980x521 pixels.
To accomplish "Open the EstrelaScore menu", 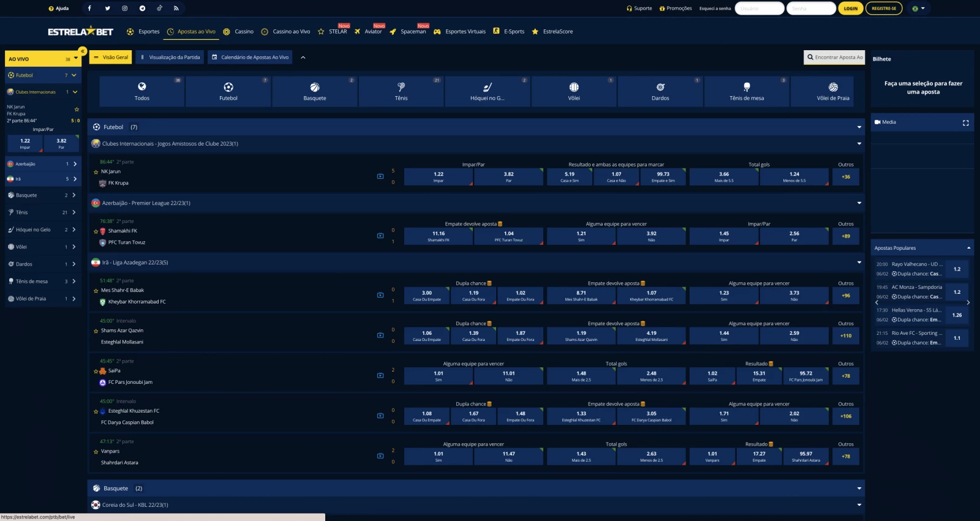I will (552, 31).
